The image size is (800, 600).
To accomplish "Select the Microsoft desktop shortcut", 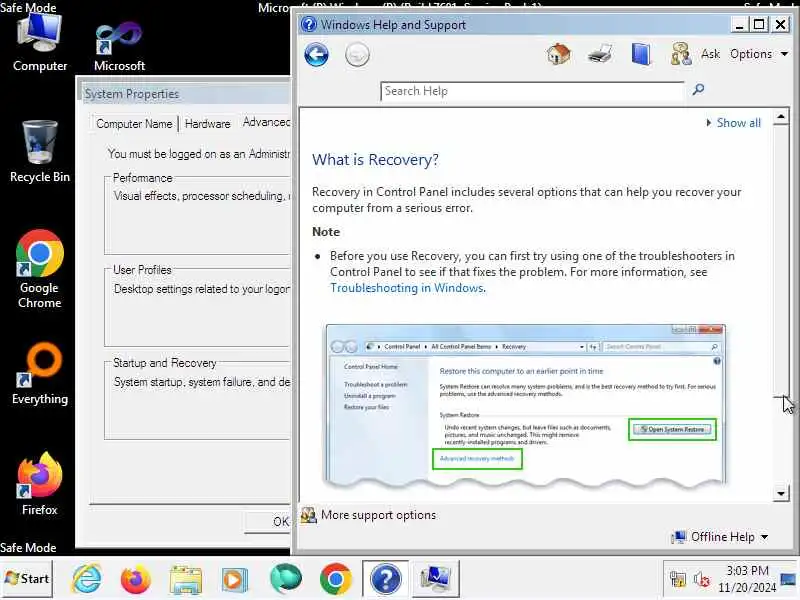I will tap(119, 47).
